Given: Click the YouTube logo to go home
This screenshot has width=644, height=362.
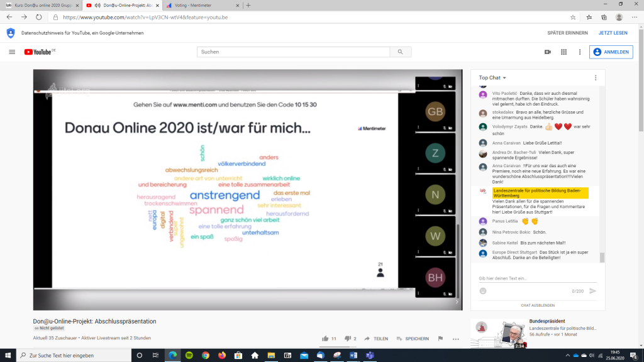Looking at the screenshot, I should pyautogui.click(x=39, y=52).
